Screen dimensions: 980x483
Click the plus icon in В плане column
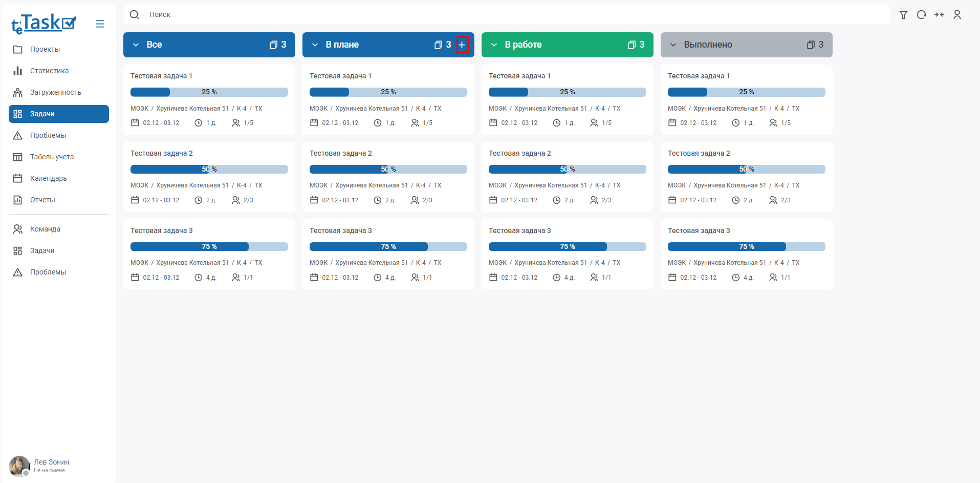click(x=462, y=45)
